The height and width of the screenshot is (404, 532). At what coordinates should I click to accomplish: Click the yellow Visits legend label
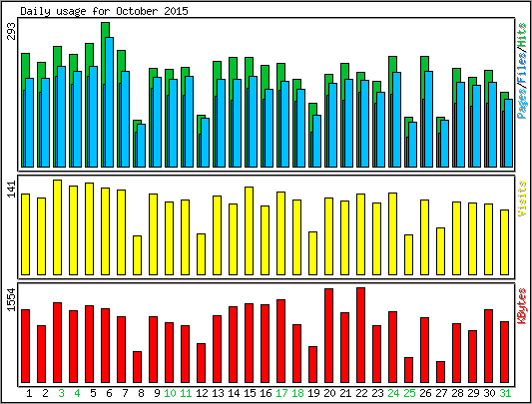click(x=522, y=199)
